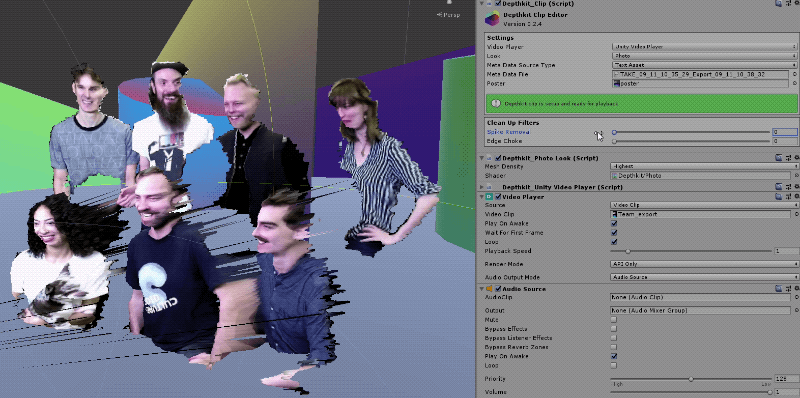Open the Depthkit Video Player type dropdown
This screenshot has height=398, width=800.
click(704, 47)
